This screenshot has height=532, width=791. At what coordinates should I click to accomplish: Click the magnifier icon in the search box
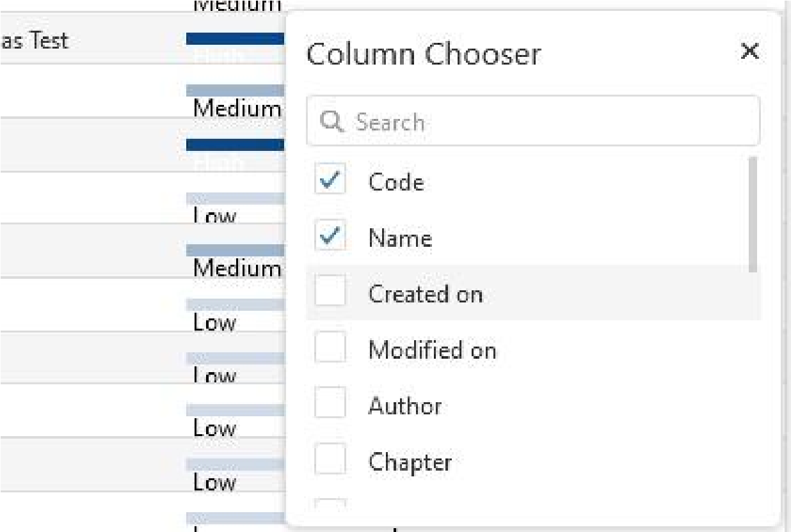333,121
